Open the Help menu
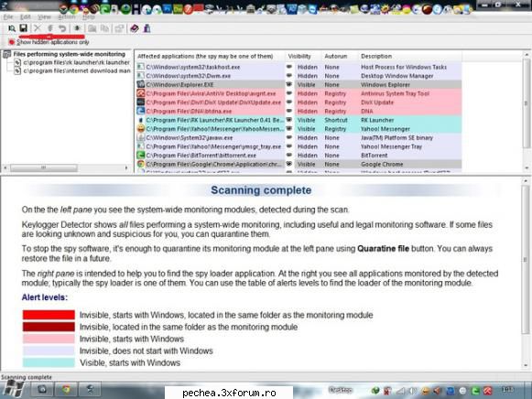This screenshot has height=399, width=532. [89, 16]
